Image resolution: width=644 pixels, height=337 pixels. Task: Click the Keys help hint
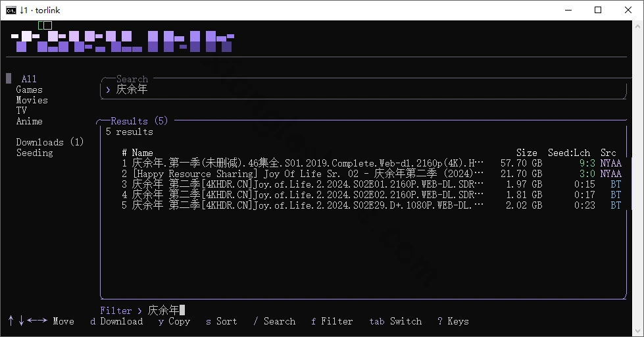[453, 321]
